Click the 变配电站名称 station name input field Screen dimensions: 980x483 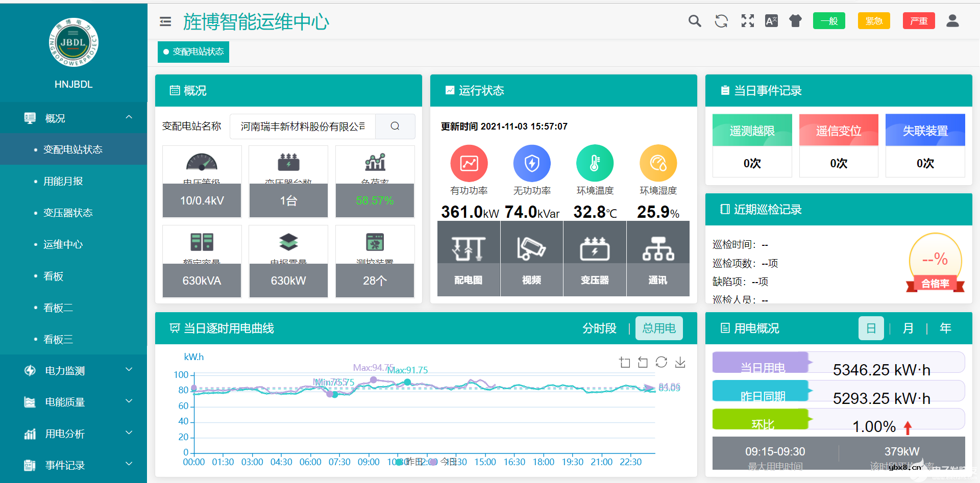pyautogui.click(x=302, y=126)
